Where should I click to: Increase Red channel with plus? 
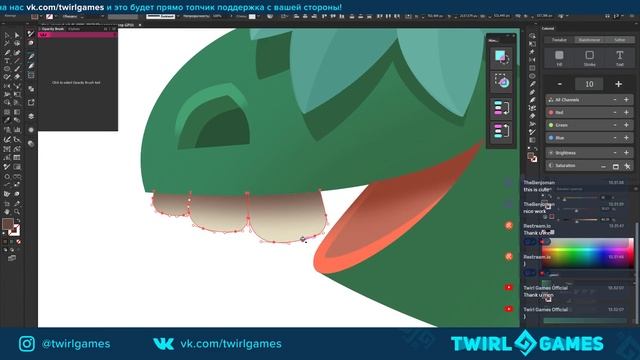626,112
